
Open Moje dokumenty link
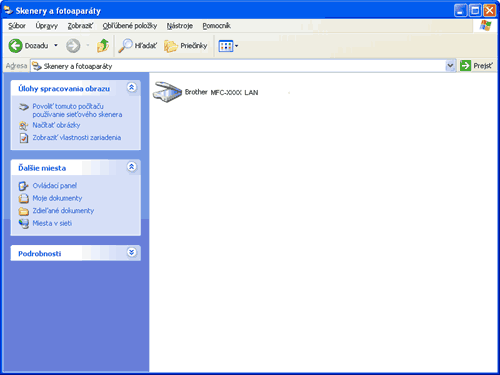57,198
